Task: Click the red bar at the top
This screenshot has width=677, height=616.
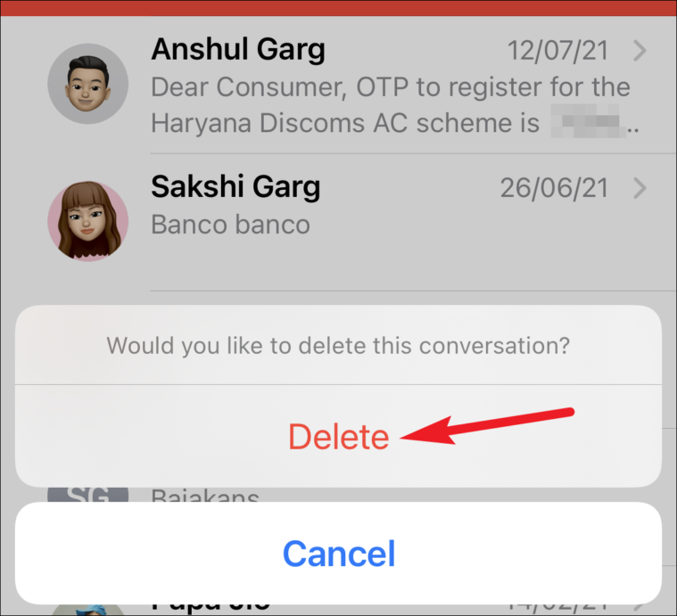Action: (339, 8)
